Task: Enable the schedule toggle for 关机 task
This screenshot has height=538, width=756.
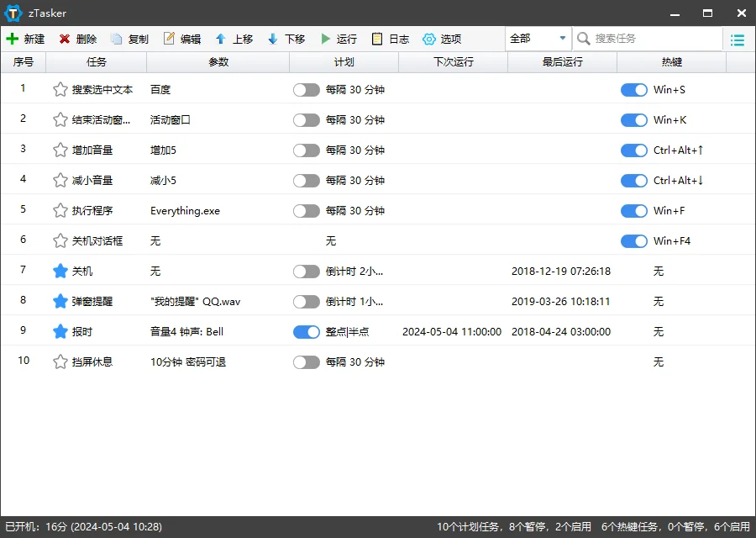Action: coord(306,271)
